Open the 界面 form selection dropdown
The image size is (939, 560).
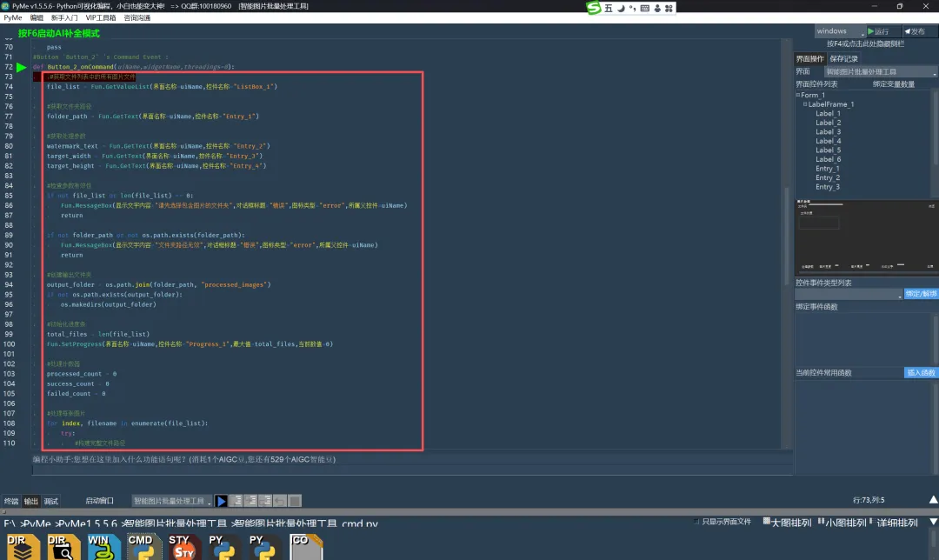pyautogui.click(x=880, y=72)
